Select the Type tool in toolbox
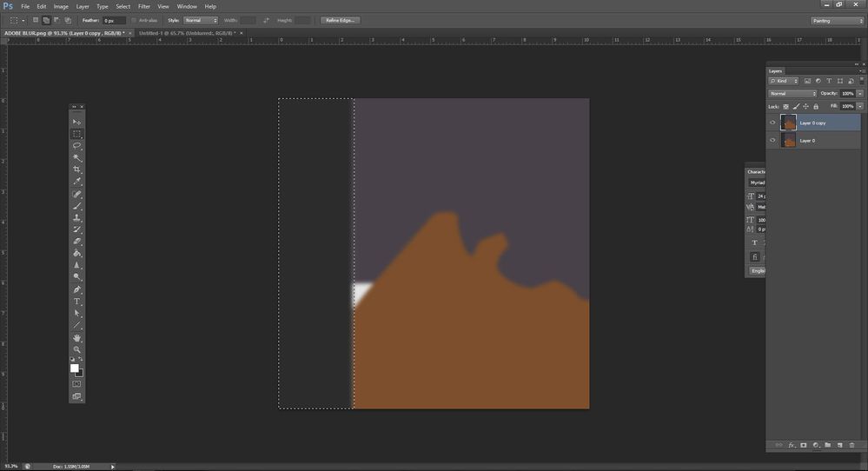Image resolution: width=868 pixels, height=471 pixels. click(77, 302)
